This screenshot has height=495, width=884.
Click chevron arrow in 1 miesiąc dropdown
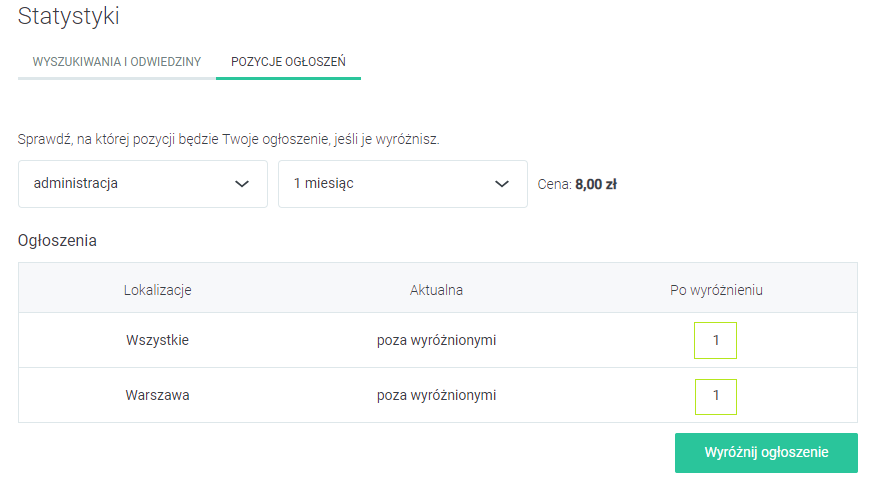point(502,184)
